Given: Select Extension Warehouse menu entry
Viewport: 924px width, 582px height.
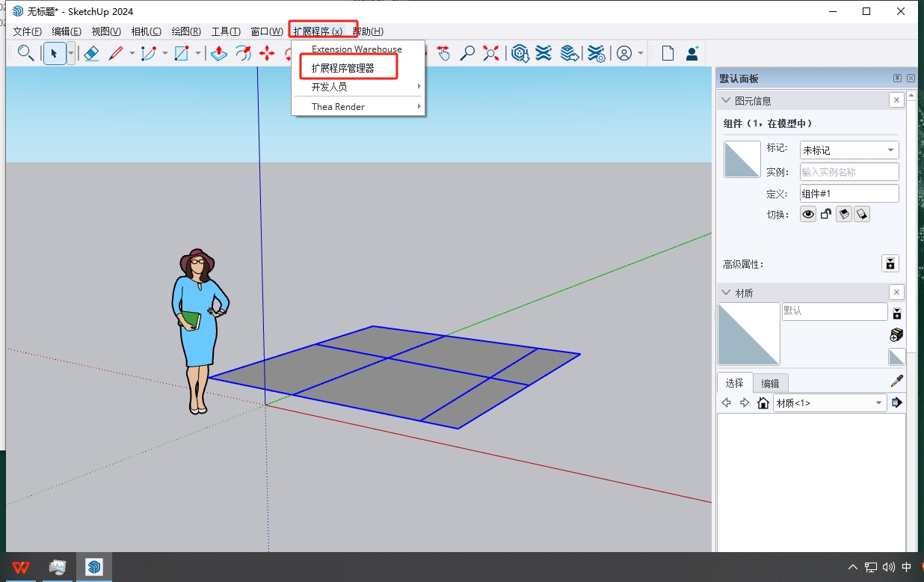Looking at the screenshot, I should click(x=358, y=49).
